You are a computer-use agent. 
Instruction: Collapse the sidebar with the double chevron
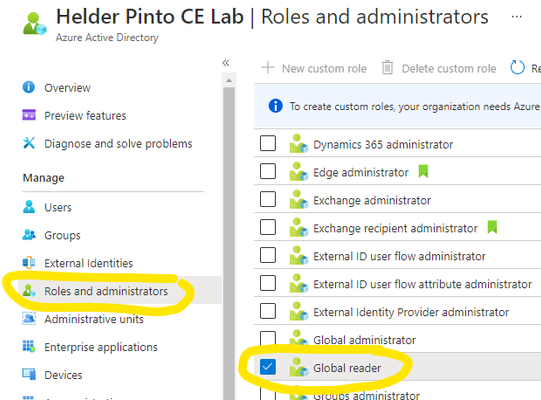coord(226,63)
